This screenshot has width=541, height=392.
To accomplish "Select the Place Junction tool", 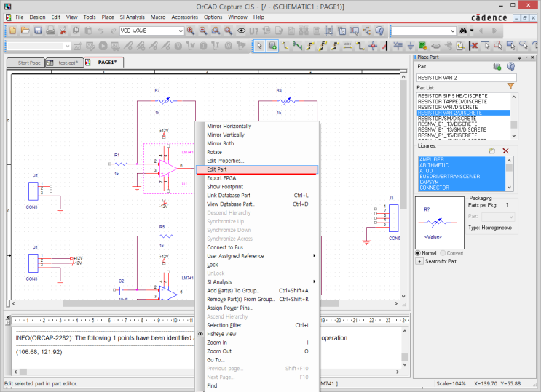I will pyautogui.click(x=373, y=46).
